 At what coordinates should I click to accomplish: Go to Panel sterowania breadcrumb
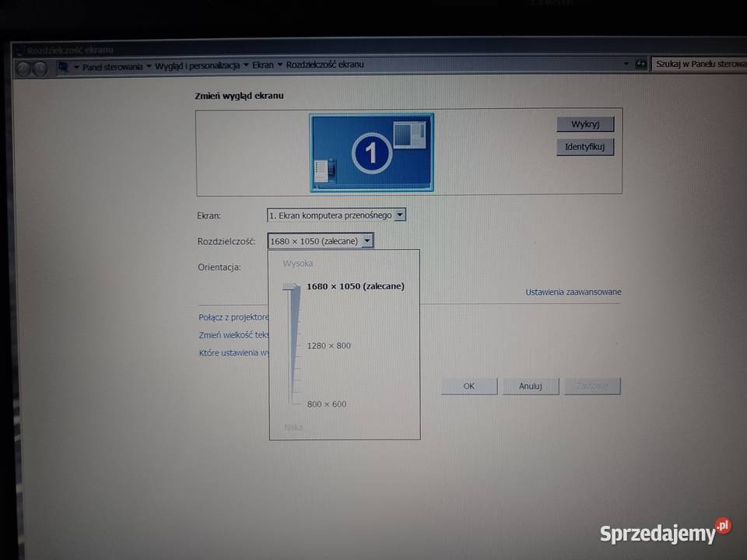pyautogui.click(x=112, y=66)
